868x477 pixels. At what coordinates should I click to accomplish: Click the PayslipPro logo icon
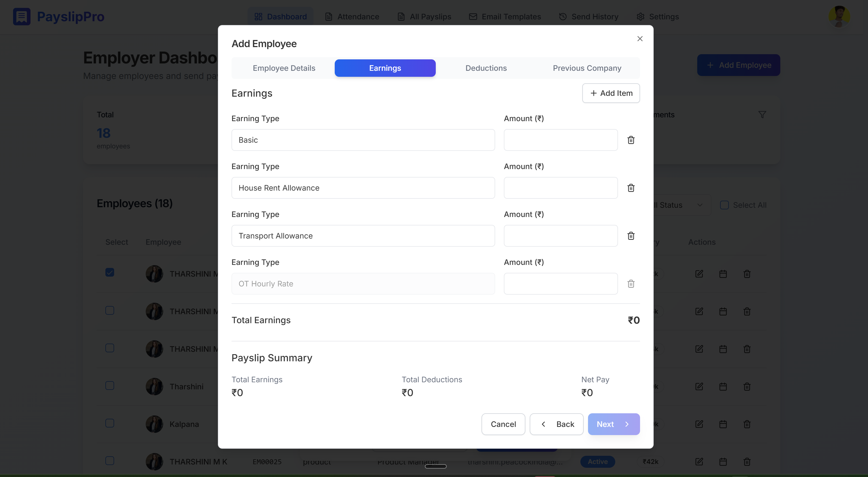pos(22,17)
